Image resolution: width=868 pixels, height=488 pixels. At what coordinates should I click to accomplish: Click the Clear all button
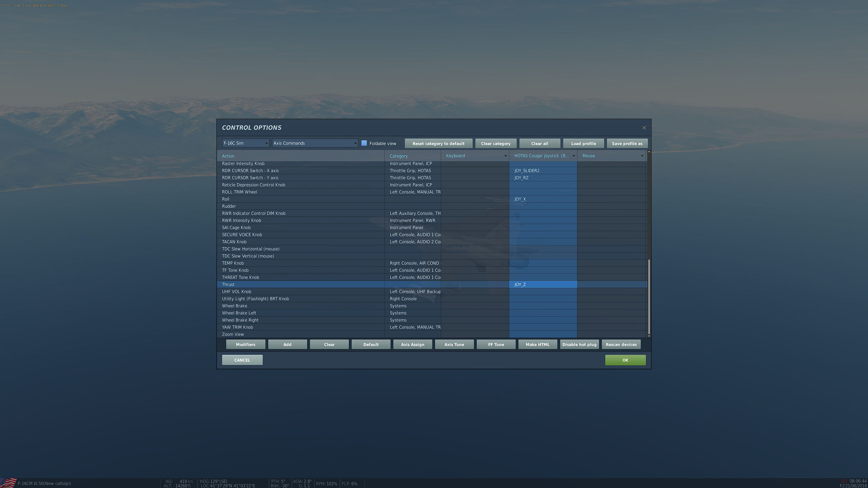539,143
